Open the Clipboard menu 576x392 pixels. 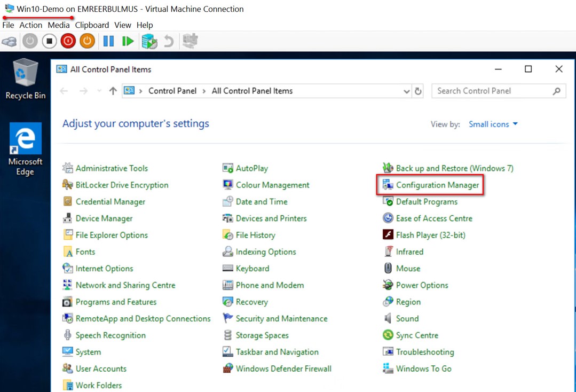click(x=92, y=25)
